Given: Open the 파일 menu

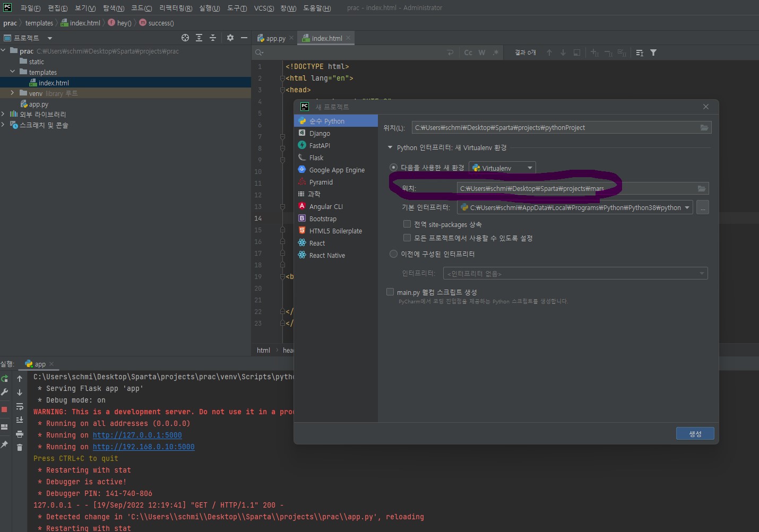Looking at the screenshot, I should click(30, 8).
